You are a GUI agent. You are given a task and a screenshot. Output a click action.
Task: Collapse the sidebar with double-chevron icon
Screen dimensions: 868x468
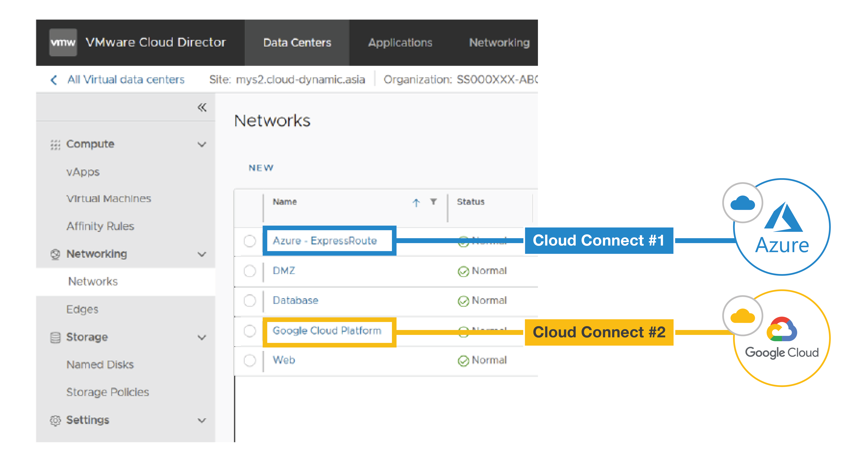(x=202, y=107)
